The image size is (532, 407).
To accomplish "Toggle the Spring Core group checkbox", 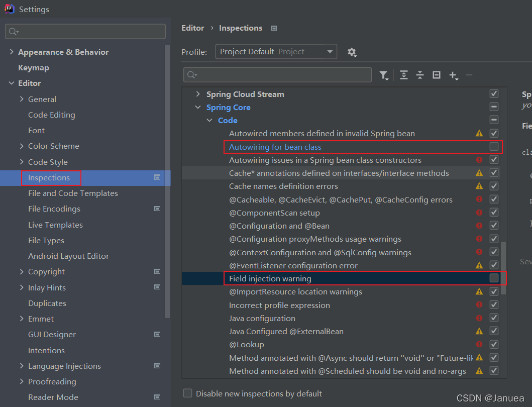I will (494, 107).
